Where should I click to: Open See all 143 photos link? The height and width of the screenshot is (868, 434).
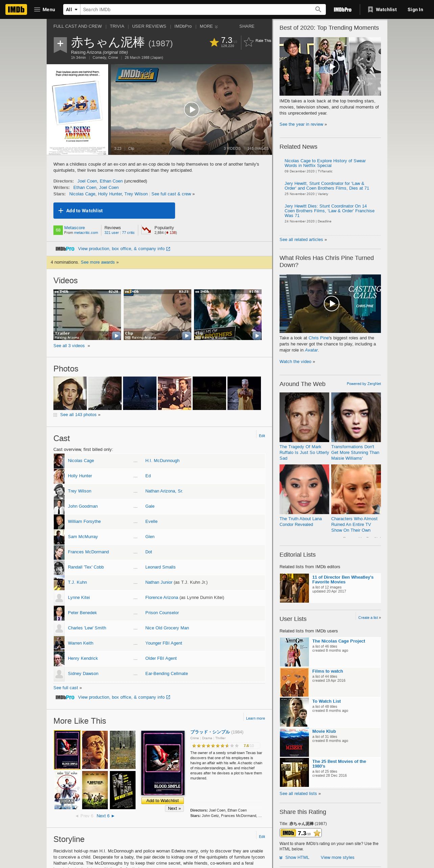pos(78,415)
